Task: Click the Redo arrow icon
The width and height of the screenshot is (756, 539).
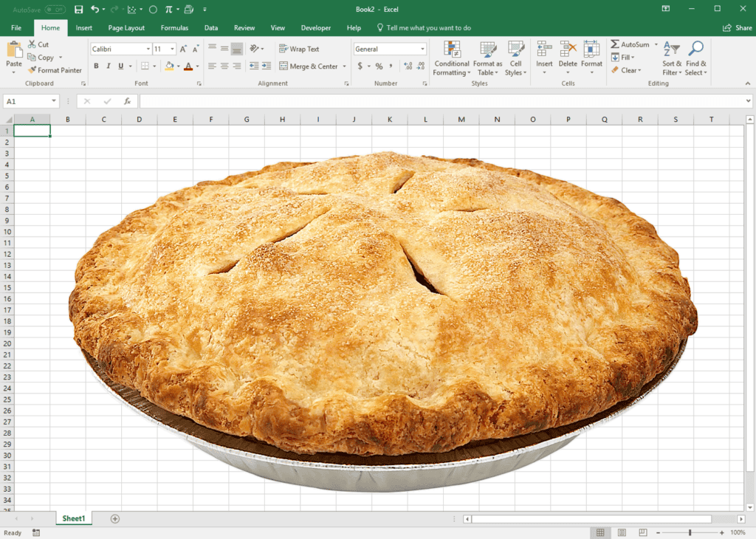Action: click(x=114, y=9)
